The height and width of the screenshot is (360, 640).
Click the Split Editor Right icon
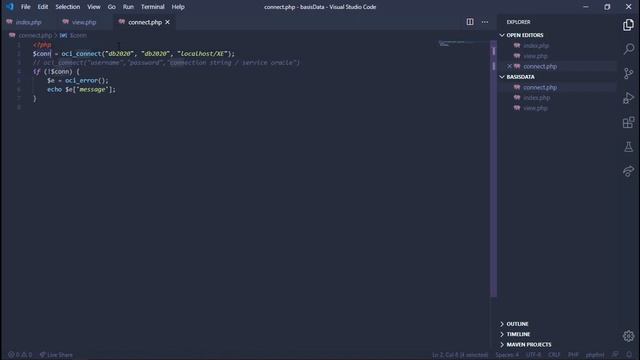[x=470, y=22]
